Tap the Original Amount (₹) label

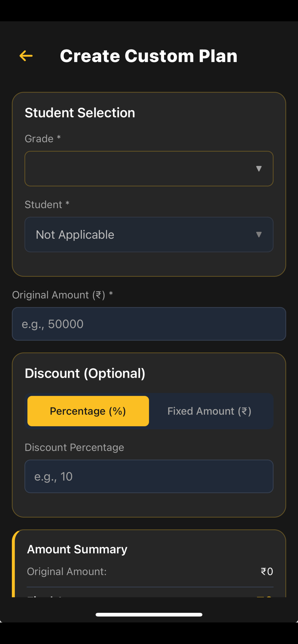click(x=63, y=295)
